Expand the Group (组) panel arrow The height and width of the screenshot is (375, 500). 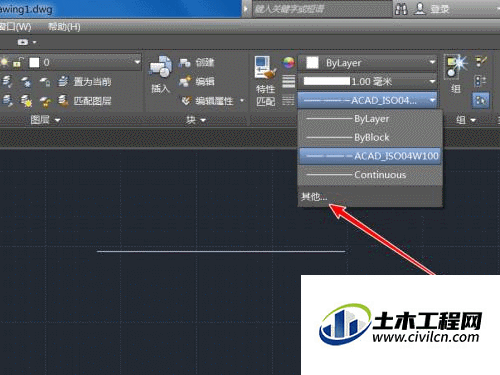coord(473,120)
